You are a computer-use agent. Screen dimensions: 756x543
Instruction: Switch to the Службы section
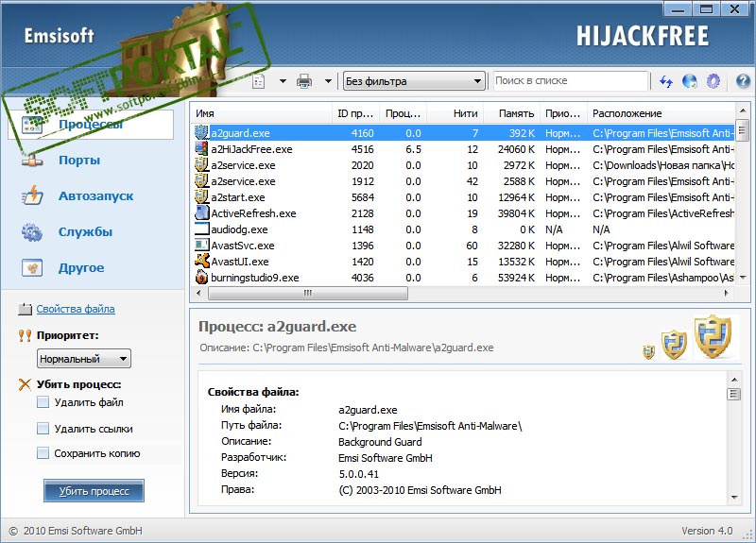coord(85,231)
